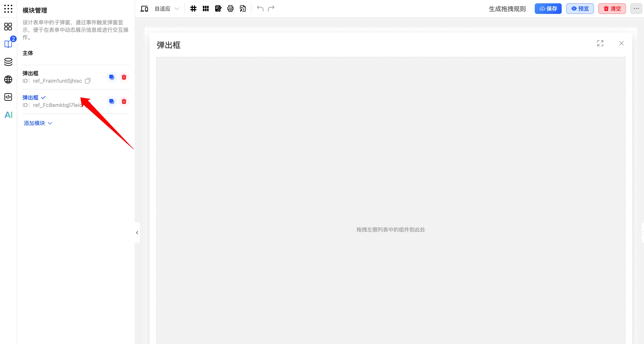Click the database icon in left sidebar
The width and height of the screenshot is (644, 344).
pyautogui.click(x=8, y=62)
